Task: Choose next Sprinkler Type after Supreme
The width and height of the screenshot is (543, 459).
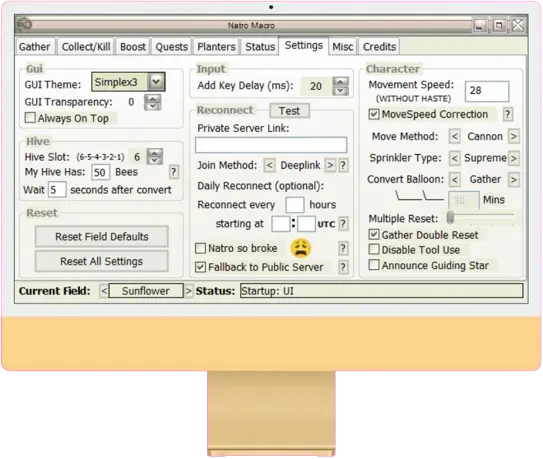Action: [x=514, y=158]
